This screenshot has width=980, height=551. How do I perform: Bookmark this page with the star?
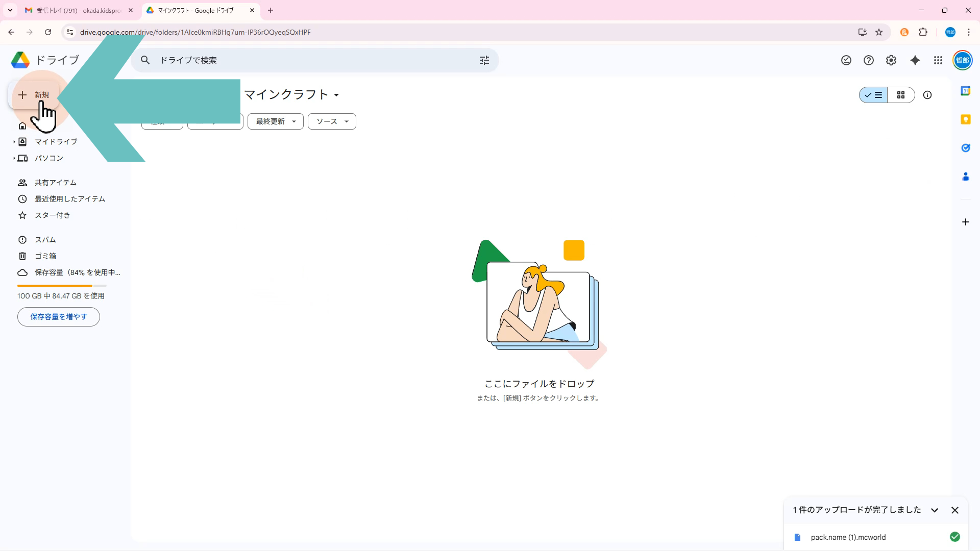[879, 32]
